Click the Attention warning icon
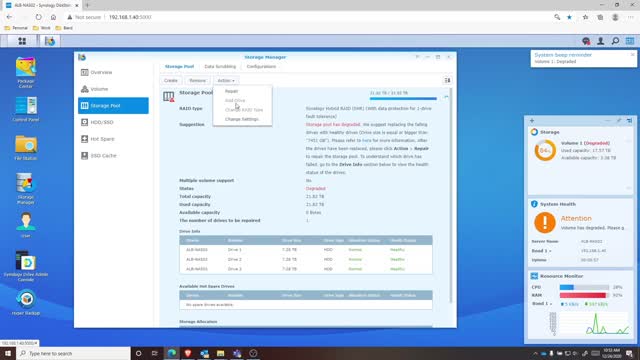This screenshot has width=640, height=360. [545, 222]
